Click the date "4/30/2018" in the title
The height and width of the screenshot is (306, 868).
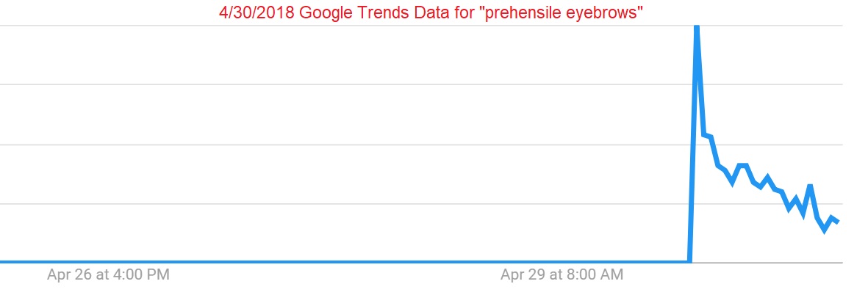[257, 12]
